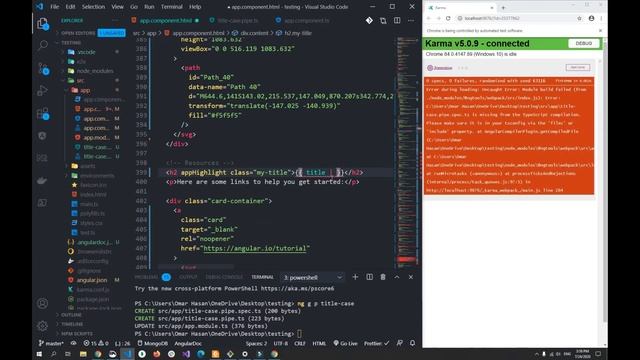Click the master branch indicator
This screenshot has width=640, height=360.
(51, 343)
